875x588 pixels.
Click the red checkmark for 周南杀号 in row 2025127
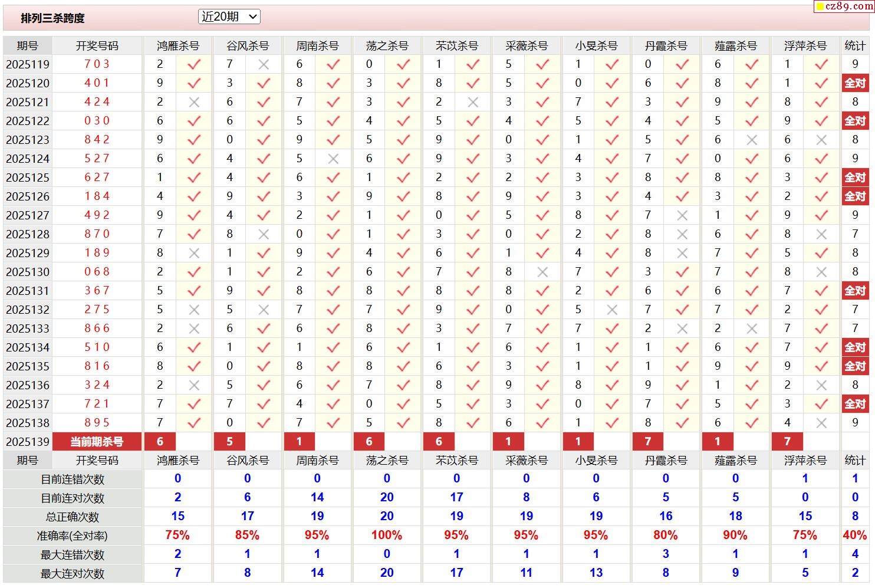point(333,215)
